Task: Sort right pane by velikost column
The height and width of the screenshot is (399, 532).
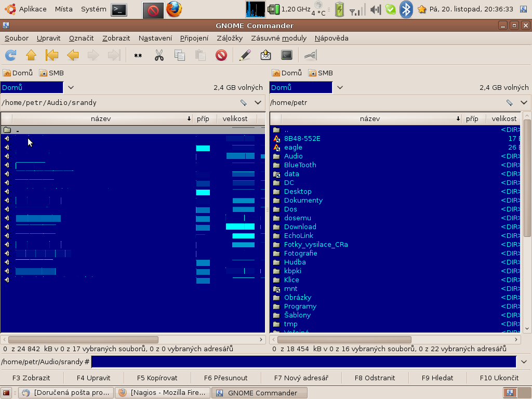Action: click(504, 119)
